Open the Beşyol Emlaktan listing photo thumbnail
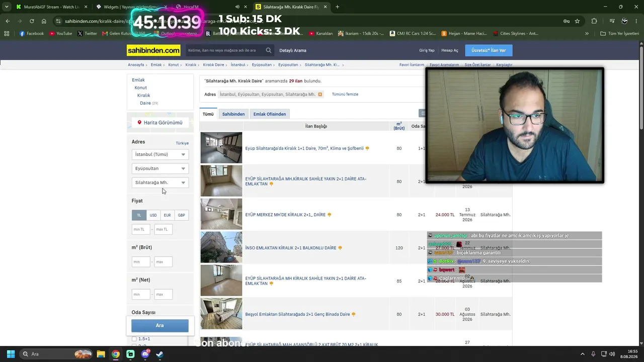 [221, 314]
